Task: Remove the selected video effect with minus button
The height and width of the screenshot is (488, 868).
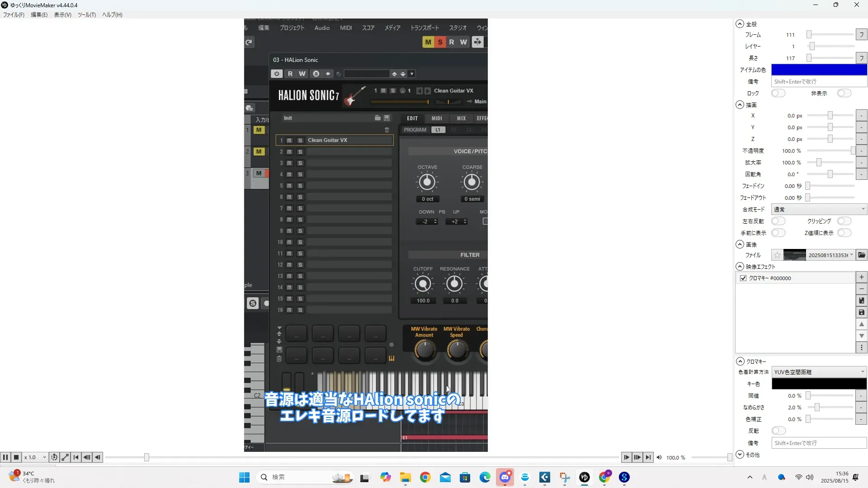Action: pyautogui.click(x=862, y=289)
